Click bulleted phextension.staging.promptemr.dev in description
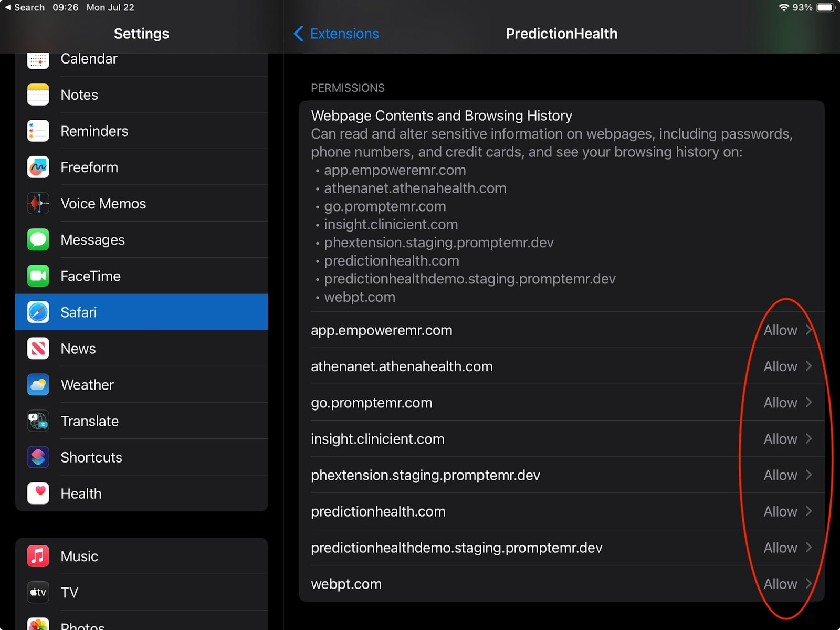This screenshot has height=630, width=840. [x=439, y=243]
